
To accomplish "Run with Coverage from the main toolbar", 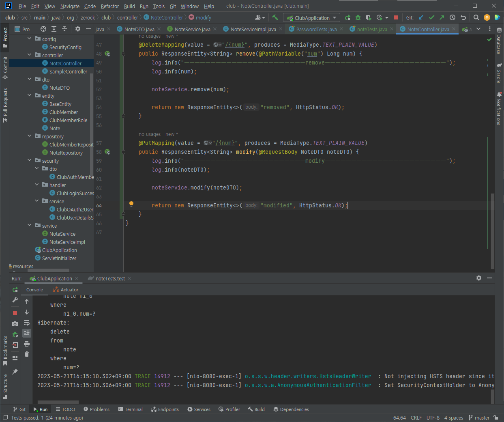I will [368, 17].
